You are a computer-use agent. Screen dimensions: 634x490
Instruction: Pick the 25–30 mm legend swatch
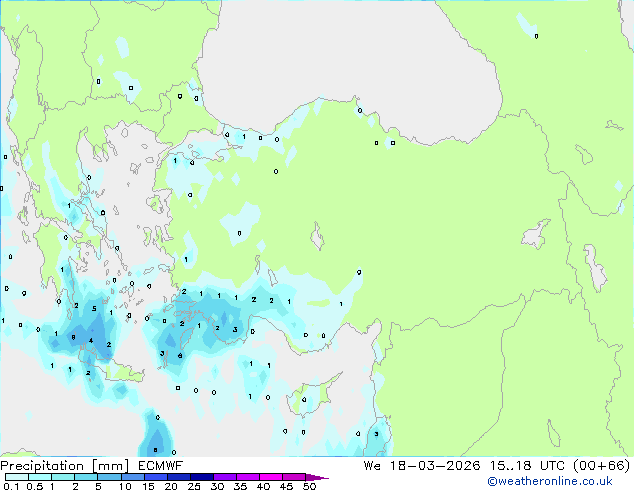[x=201, y=477]
